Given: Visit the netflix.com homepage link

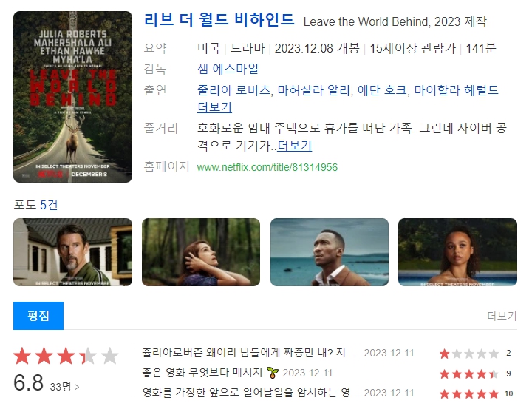Looking at the screenshot, I should [x=267, y=167].
